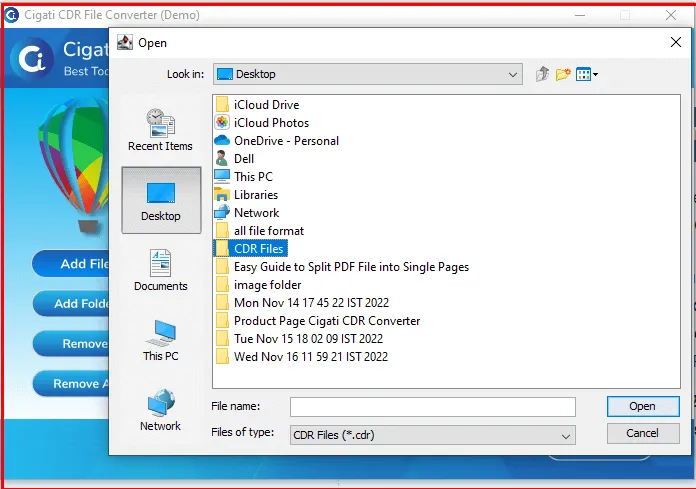The width and height of the screenshot is (696, 489).
Task: Select 'Wed Nov 16 11 59 21 IST 2022' folder
Action: coord(301,357)
